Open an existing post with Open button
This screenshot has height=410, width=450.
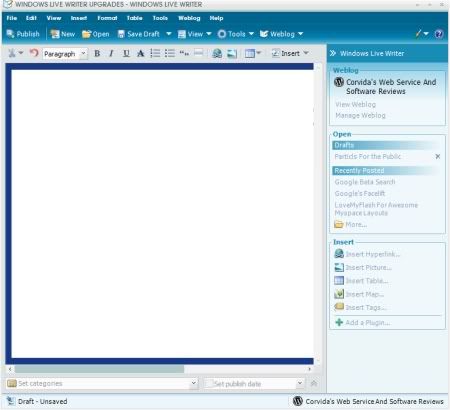click(x=96, y=34)
